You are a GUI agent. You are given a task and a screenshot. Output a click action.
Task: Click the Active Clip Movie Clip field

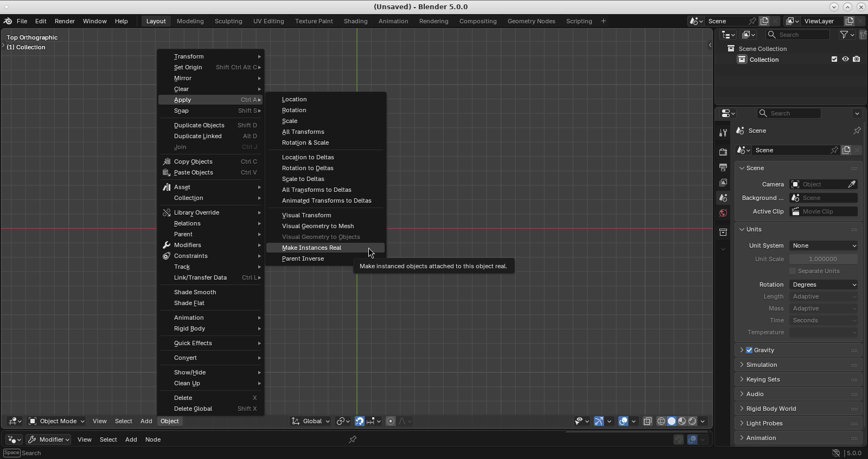pos(824,211)
